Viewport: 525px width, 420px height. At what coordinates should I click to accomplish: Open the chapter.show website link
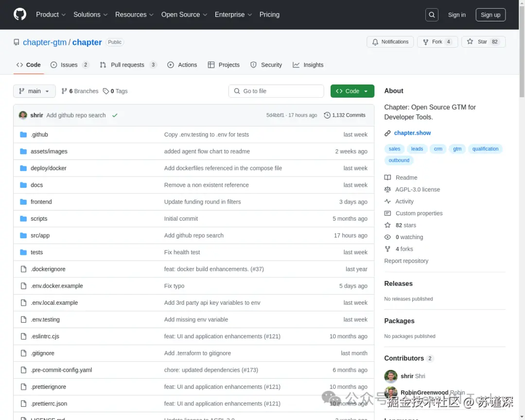(x=412, y=133)
